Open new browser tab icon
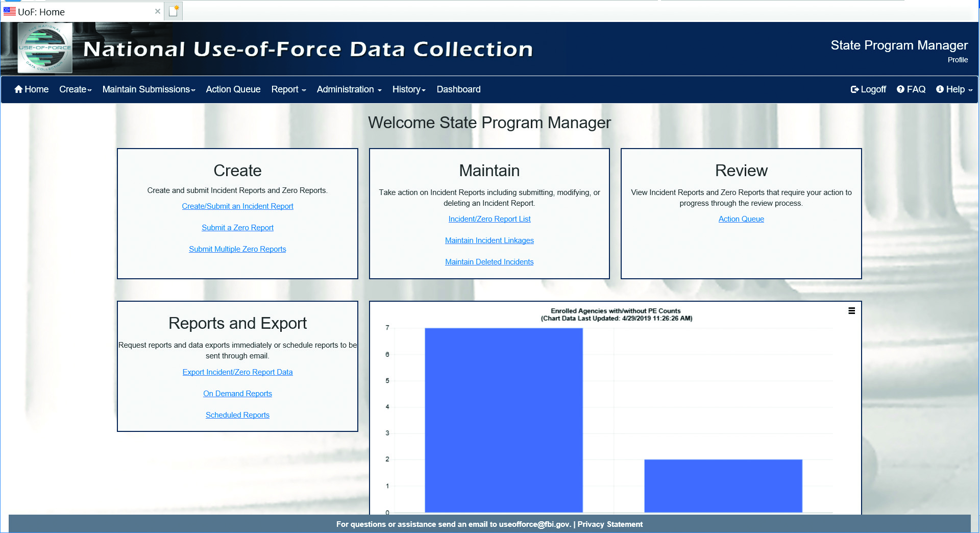Screen dimensions: 980x533 pos(174,11)
